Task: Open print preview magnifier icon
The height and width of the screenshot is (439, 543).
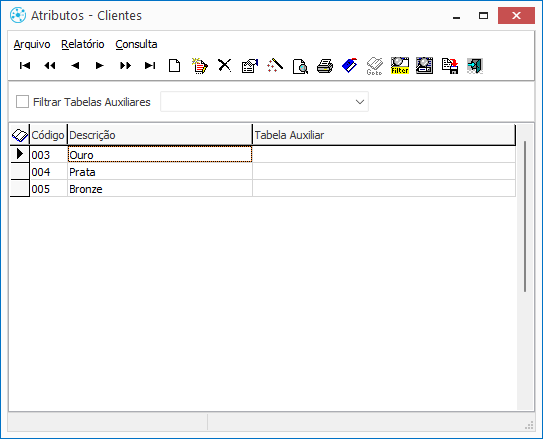Action: click(x=300, y=66)
